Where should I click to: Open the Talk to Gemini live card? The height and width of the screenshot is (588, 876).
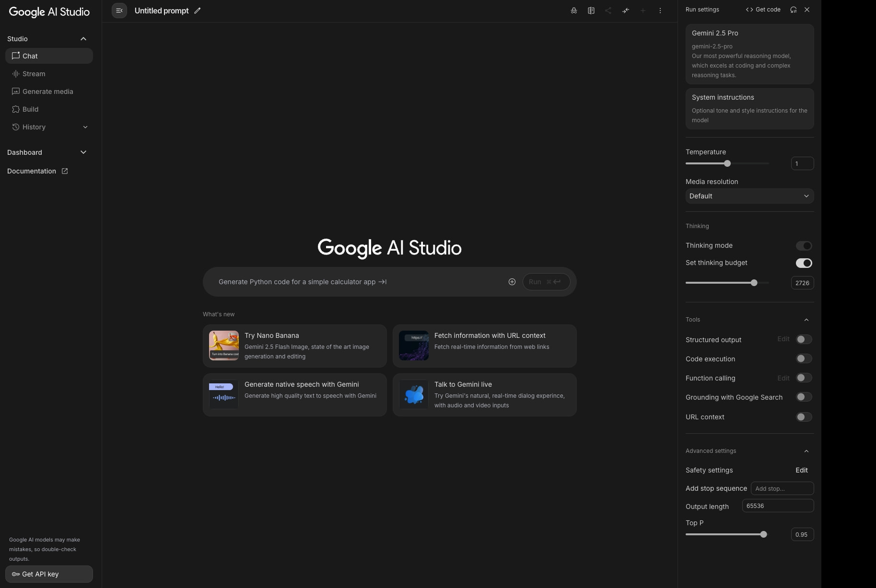pos(485,395)
